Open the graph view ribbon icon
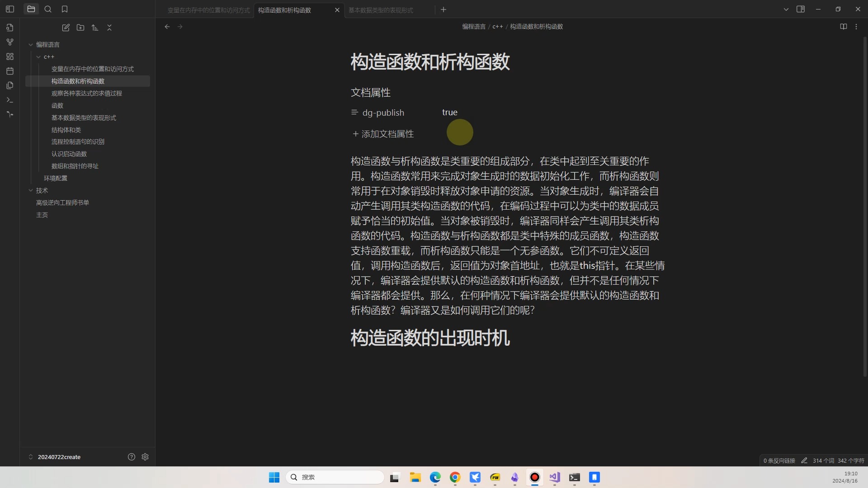The height and width of the screenshot is (488, 868). (x=10, y=42)
